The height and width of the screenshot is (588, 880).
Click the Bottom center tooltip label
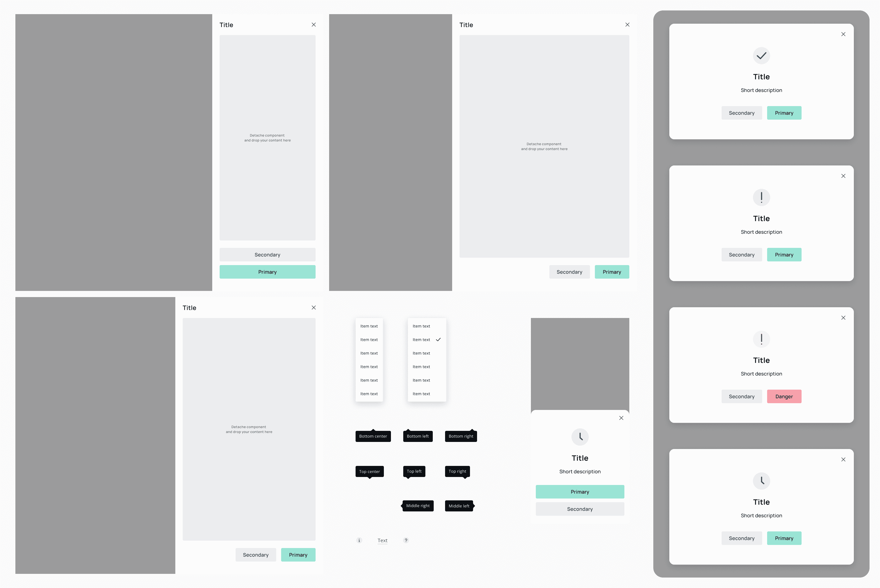point(373,436)
